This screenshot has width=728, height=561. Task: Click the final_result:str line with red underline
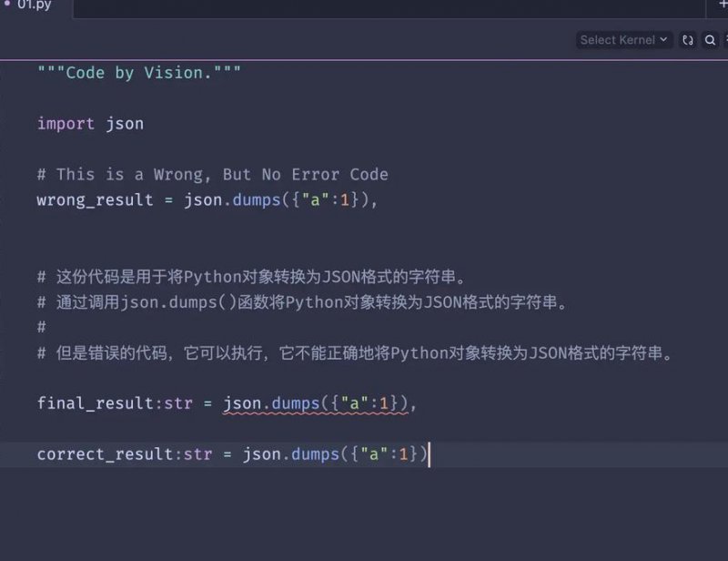tap(227, 403)
